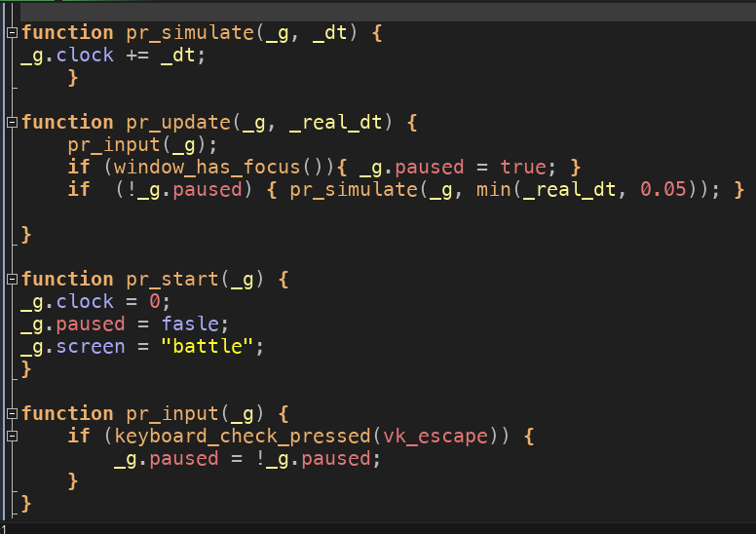Click the pr_start function name
This screenshot has height=534, width=756.
tap(172, 280)
